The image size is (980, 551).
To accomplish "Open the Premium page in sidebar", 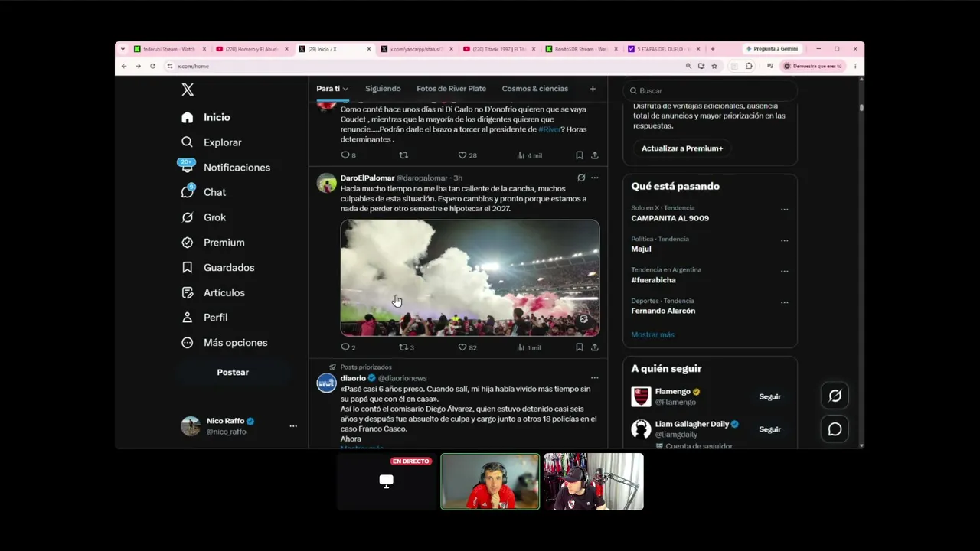I will 213,243.
